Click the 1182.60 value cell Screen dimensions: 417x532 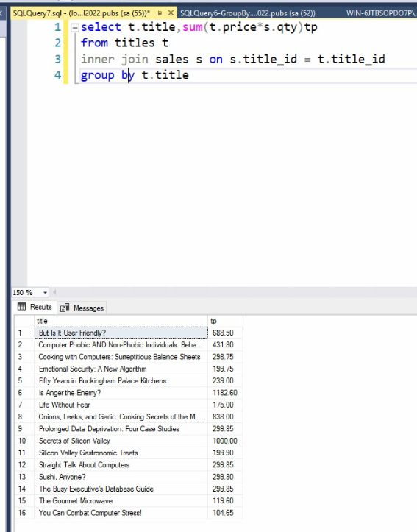[225, 393]
